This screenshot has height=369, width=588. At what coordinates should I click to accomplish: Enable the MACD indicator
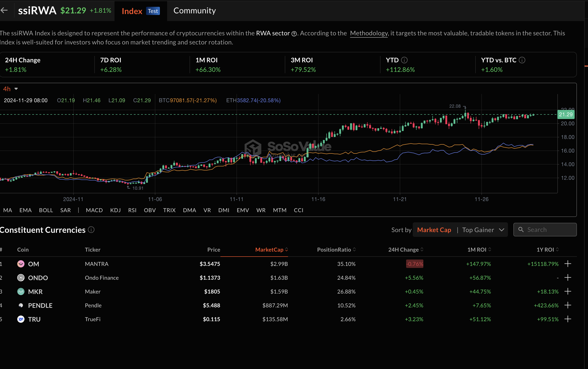tap(94, 210)
